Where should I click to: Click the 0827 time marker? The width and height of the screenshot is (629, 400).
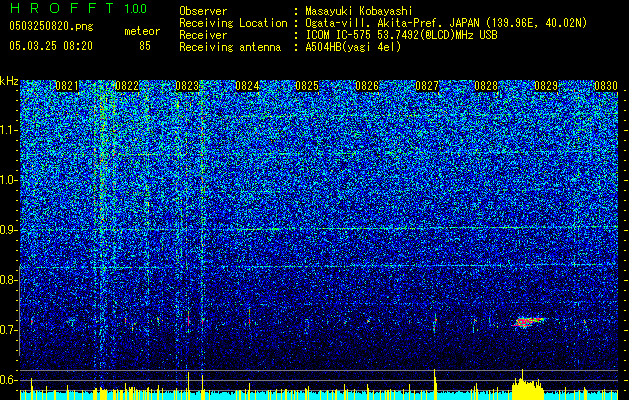click(x=427, y=86)
